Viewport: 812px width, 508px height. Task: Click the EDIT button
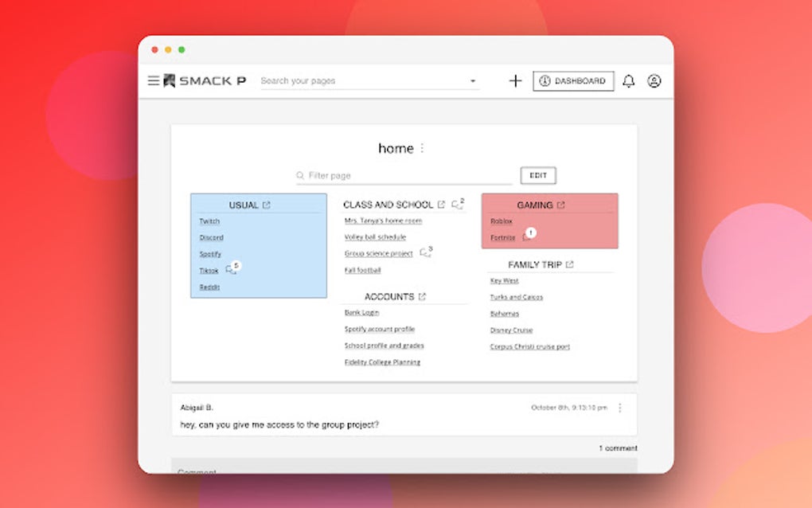click(x=537, y=175)
